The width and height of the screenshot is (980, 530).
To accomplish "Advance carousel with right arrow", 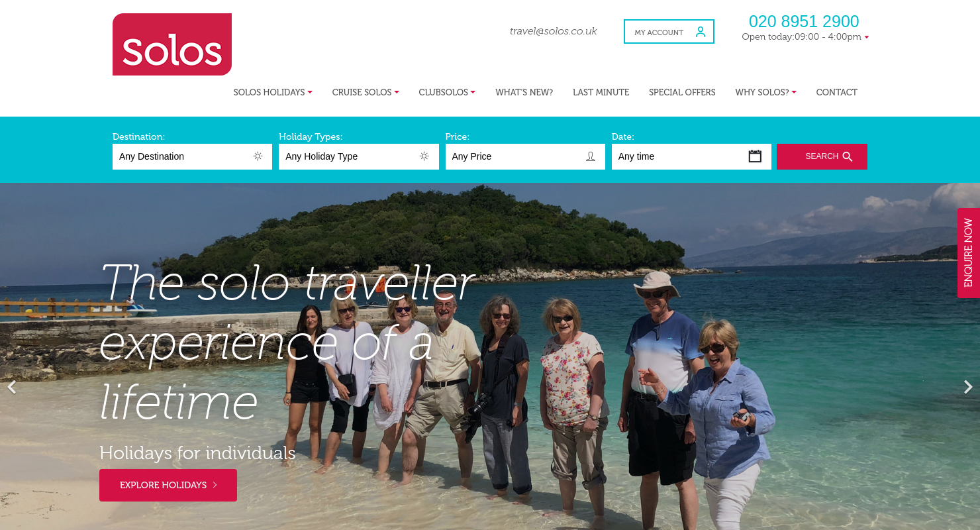I will pos(968,387).
